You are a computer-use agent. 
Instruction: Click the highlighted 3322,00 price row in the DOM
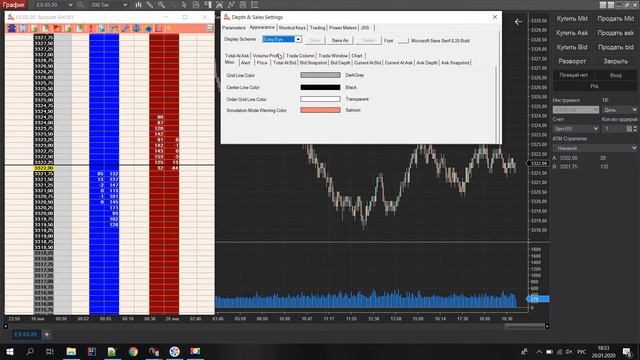point(44,168)
